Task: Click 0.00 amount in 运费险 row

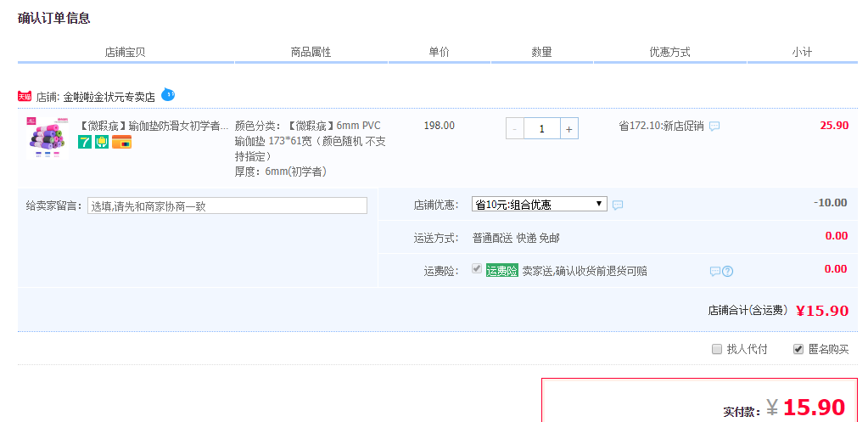Action: click(x=837, y=269)
